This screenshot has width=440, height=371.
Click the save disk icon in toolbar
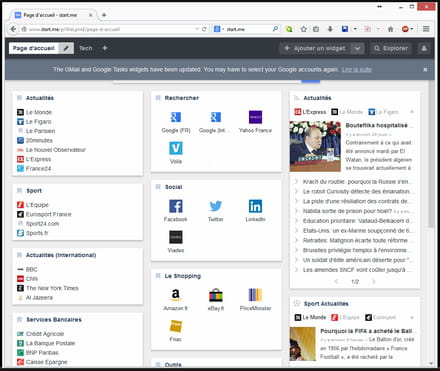pos(345,29)
